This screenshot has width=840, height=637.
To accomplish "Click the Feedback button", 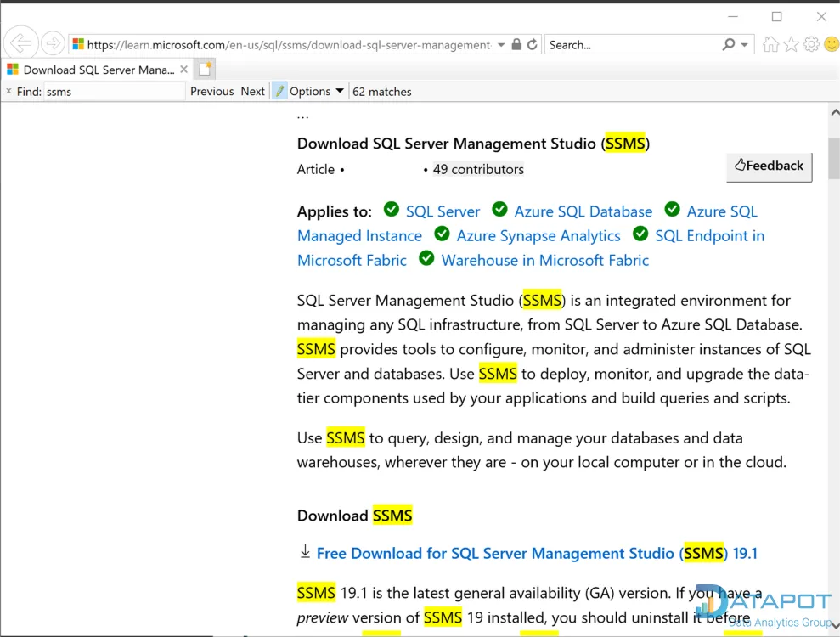I will [x=769, y=166].
